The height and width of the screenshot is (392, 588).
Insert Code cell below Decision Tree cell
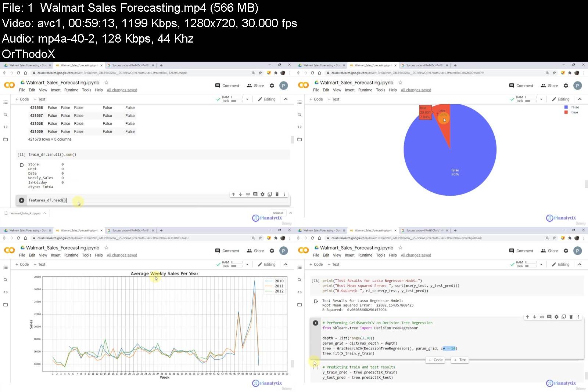click(x=435, y=360)
